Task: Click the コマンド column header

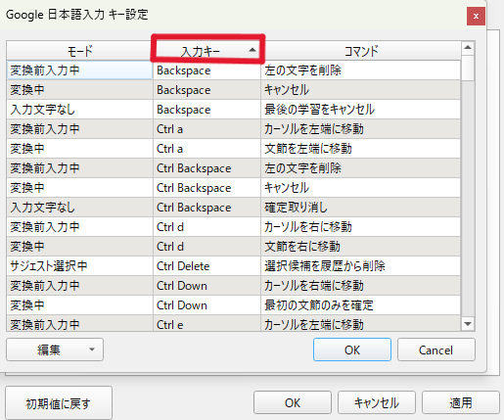Action: 361,51
